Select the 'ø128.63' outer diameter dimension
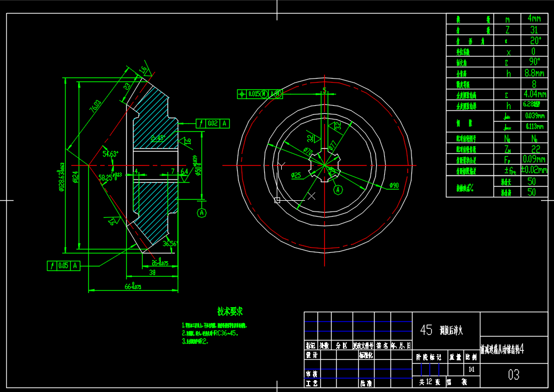 62,177
